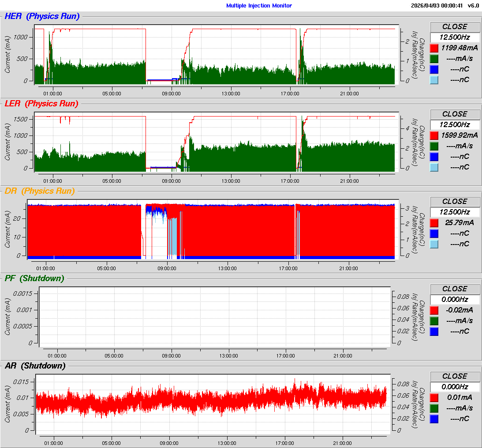Image resolution: width=482 pixels, height=448 pixels.
Task: Click the CLOSE button in HER panel
Action: coord(455,27)
